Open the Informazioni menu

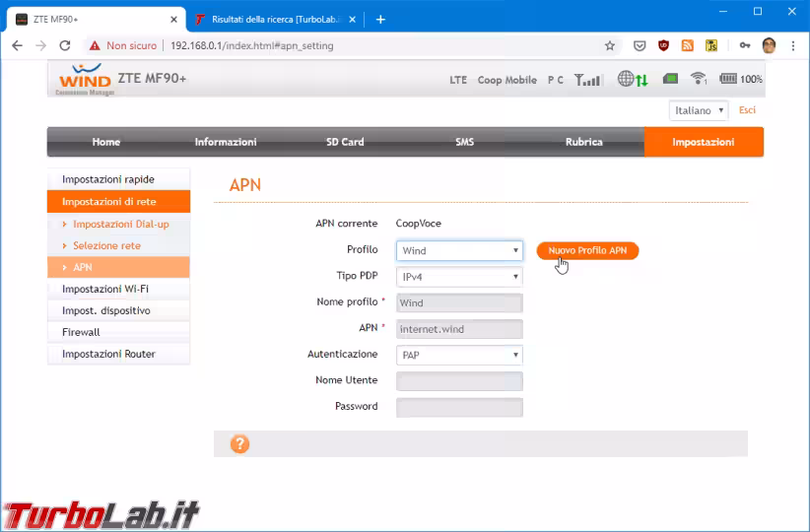226,142
